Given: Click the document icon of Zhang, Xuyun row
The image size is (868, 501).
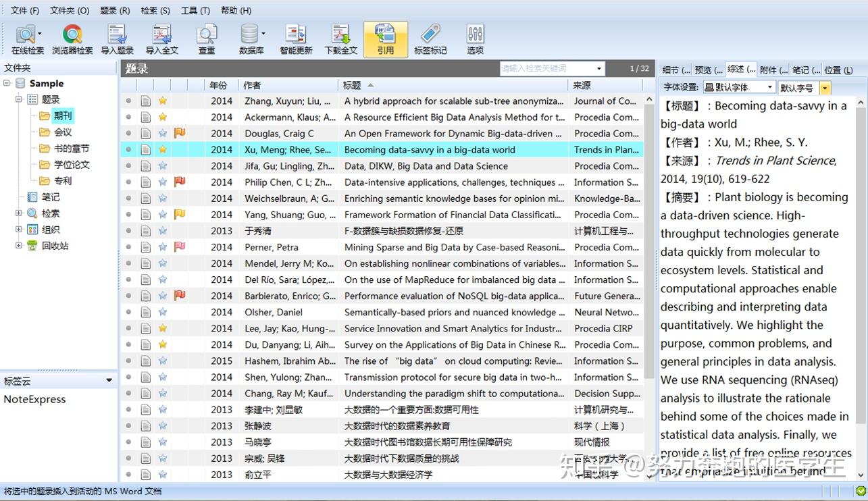Looking at the screenshot, I should 145,101.
